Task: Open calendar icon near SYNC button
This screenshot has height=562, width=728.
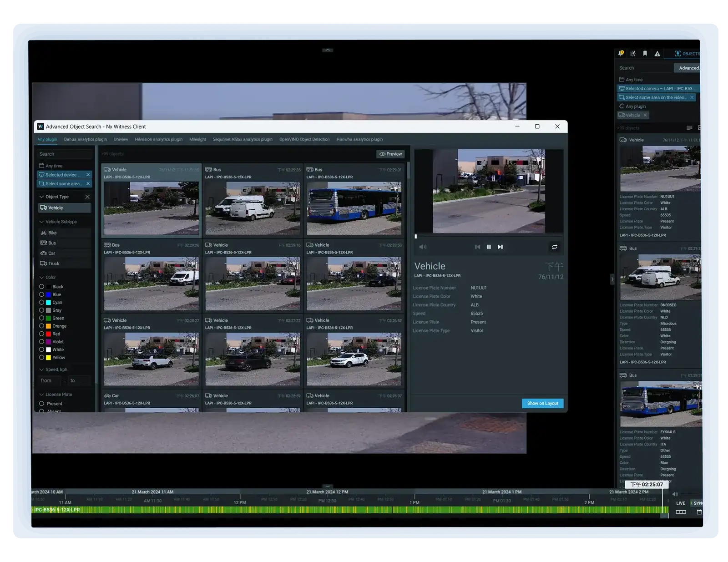Action: click(x=699, y=512)
